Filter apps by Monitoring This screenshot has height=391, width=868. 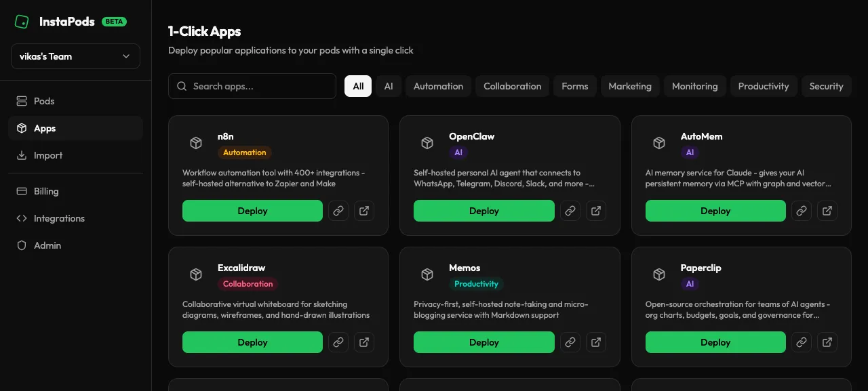point(694,86)
